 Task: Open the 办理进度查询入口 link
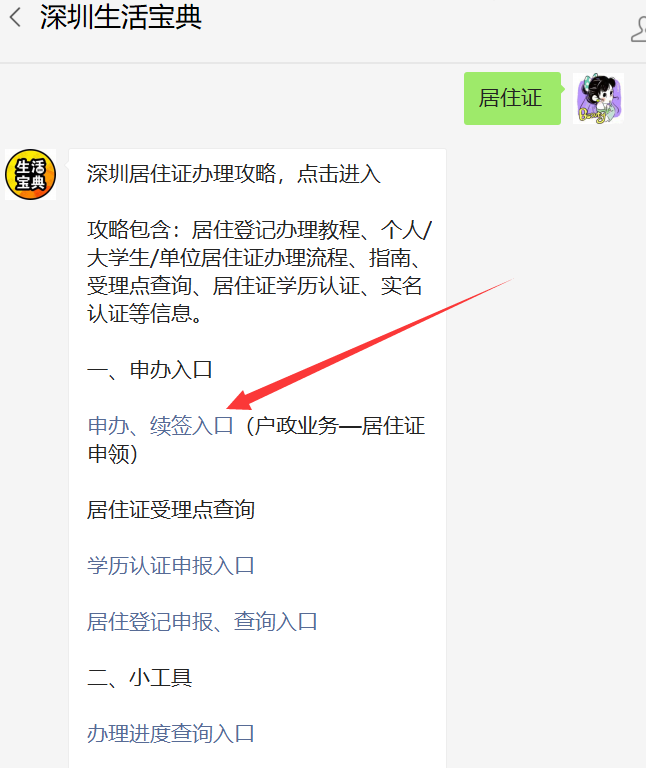171,734
